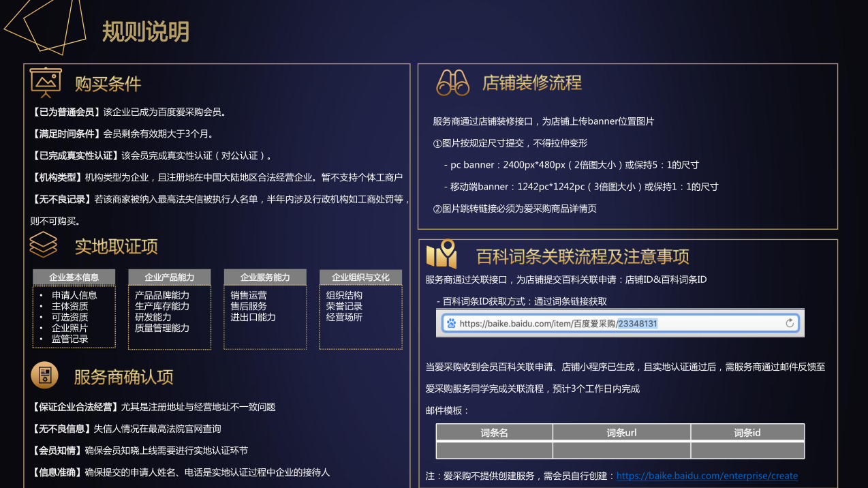Open the baike.baidu.com/enterprise/create link
868x488 pixels.
(x=707, y=476)
